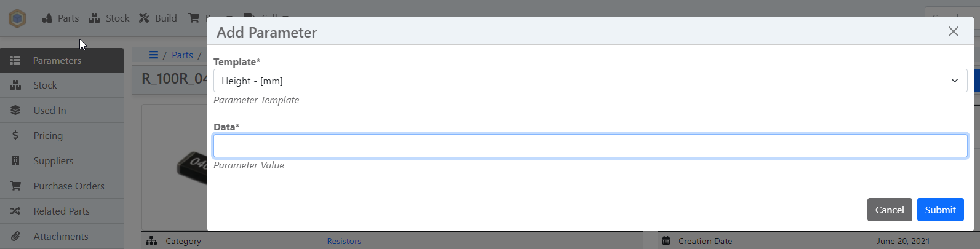
Task: Focus the Data parameter value field
Action: coord(590,146)
